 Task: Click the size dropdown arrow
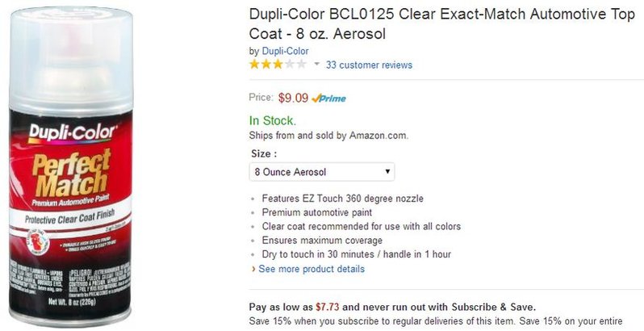(387, 171)
